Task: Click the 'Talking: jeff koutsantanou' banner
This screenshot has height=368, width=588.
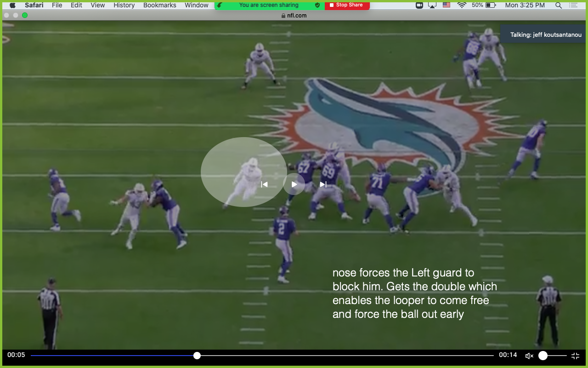Action: 543,34
